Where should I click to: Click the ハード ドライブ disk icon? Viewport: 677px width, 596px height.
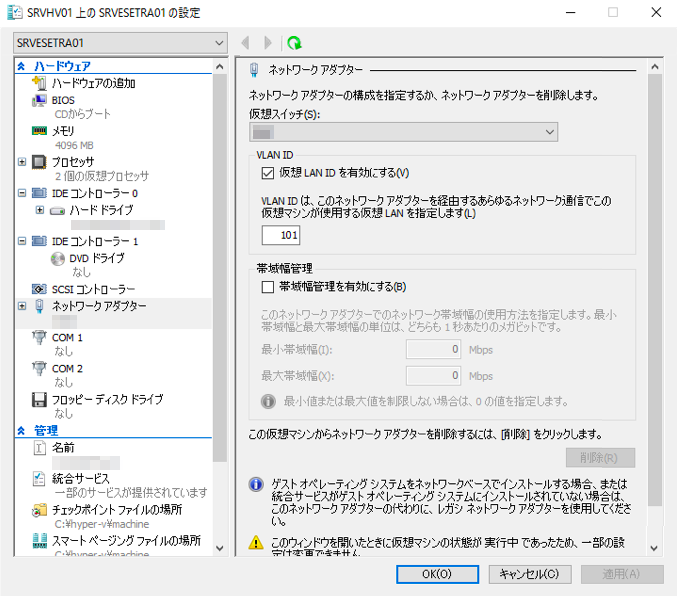(57, 211)
